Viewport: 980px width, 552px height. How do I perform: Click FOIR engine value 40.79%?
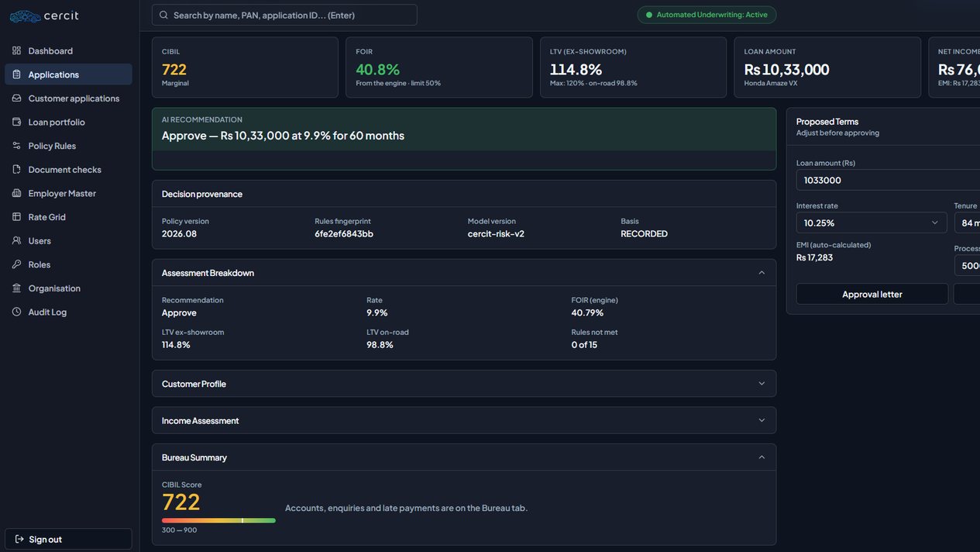tap(587, 312)
